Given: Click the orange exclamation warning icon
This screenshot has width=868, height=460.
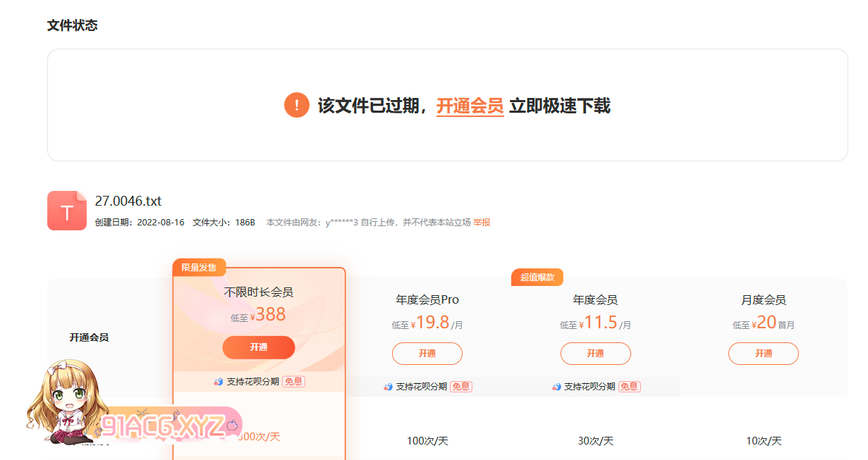Looking at the screenshot, I should coord(296,106).
